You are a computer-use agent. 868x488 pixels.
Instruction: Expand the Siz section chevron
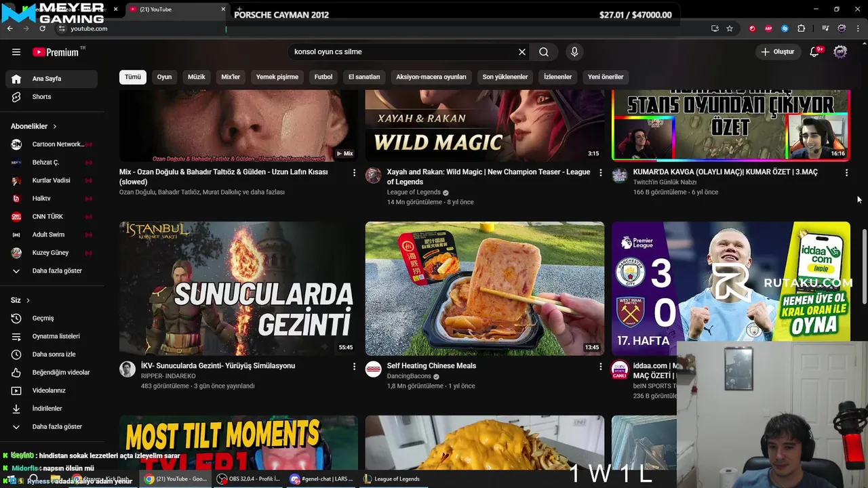(x=28, y=300)
